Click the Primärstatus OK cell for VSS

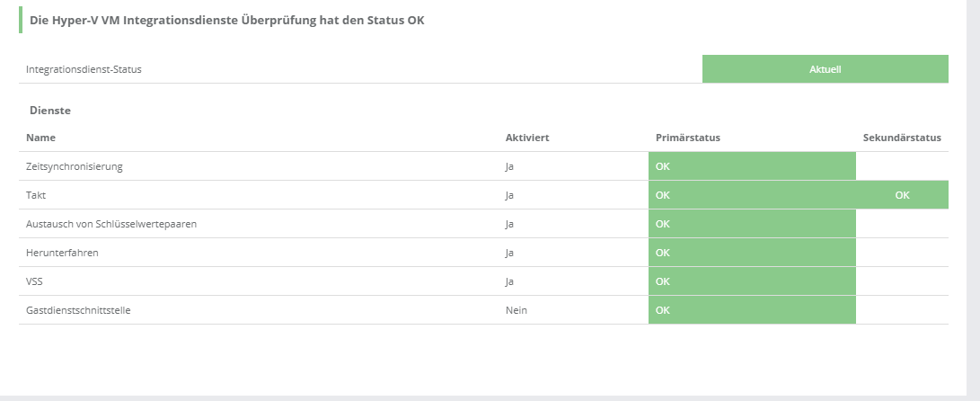pyautogui.click(x=752, y=281)
